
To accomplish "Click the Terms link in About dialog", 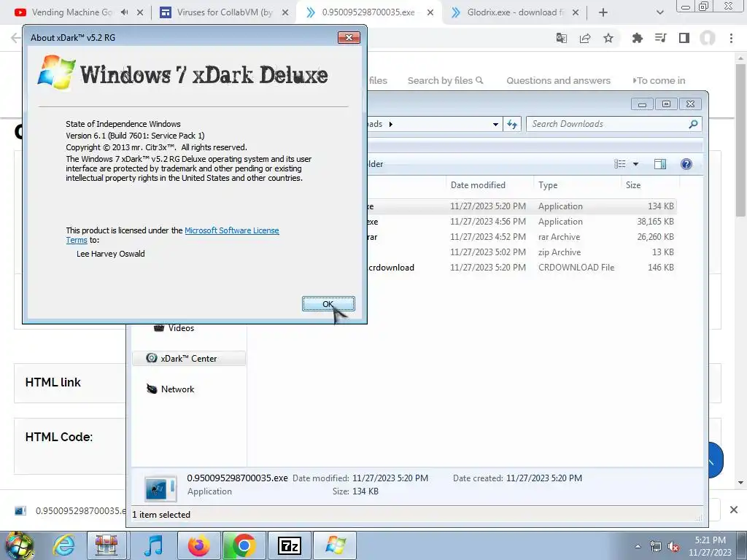I will pyautogui.click(x=76, y=240).
